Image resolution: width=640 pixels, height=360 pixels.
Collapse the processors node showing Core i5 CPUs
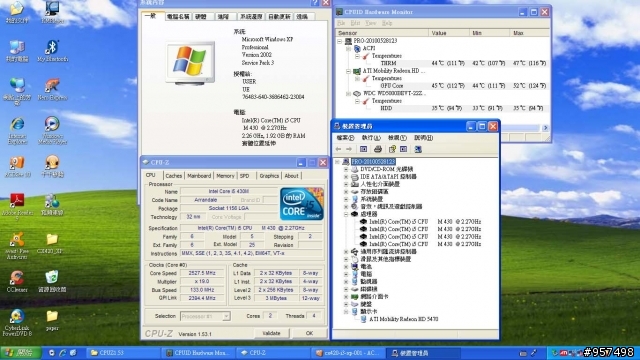(346, 214)
